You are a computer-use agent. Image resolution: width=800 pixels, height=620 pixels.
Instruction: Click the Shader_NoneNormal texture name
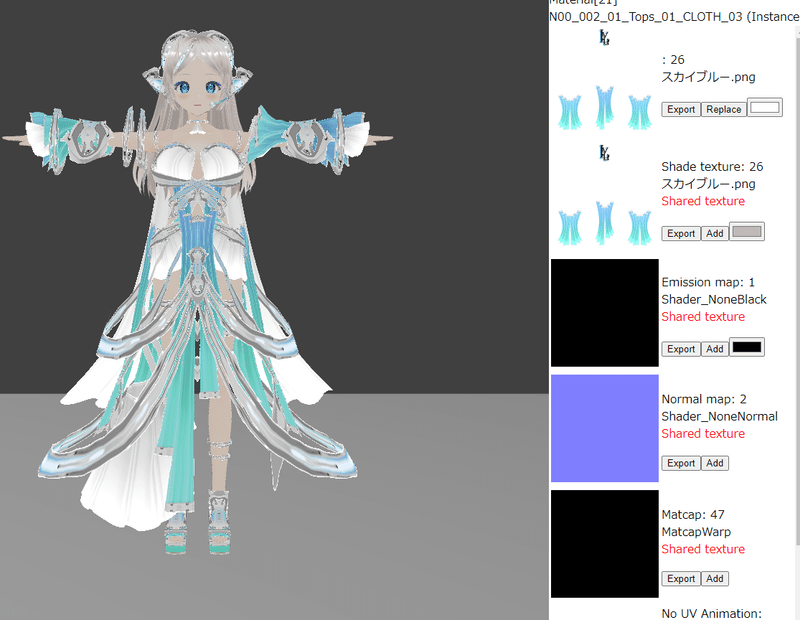click(719, 416)
